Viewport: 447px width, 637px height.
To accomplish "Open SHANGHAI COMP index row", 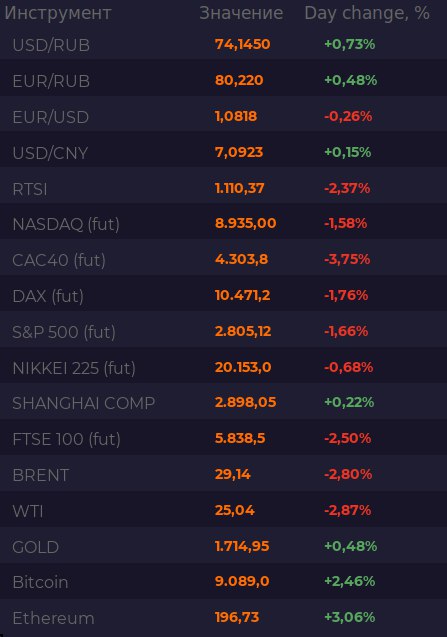I will (224, 403).
